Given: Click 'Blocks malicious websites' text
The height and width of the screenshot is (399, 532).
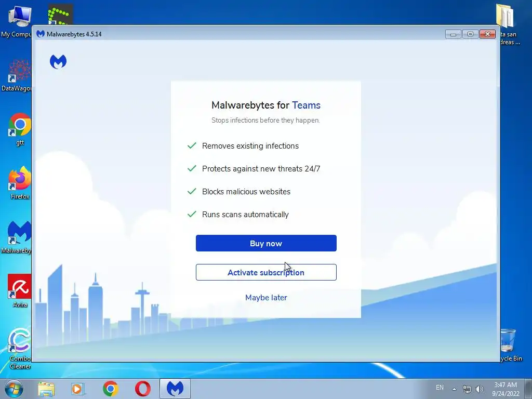Looking at the screenshot, I should click(246, 192).
